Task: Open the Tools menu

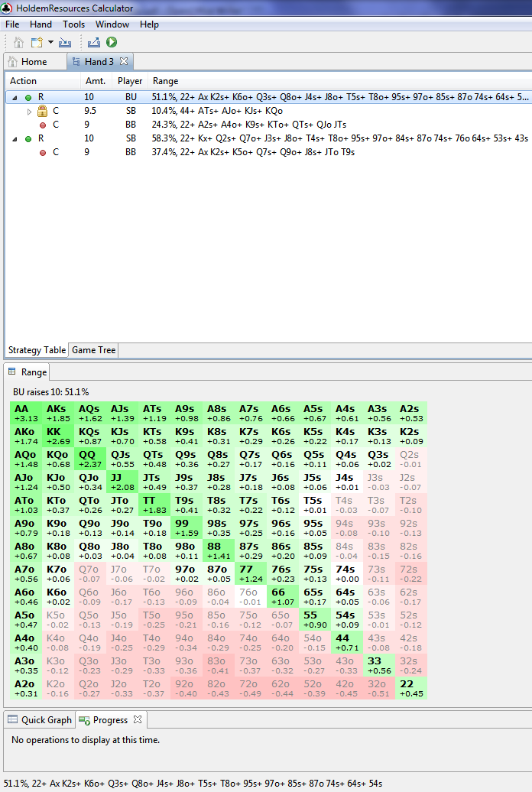Action: tap(74, 24)
